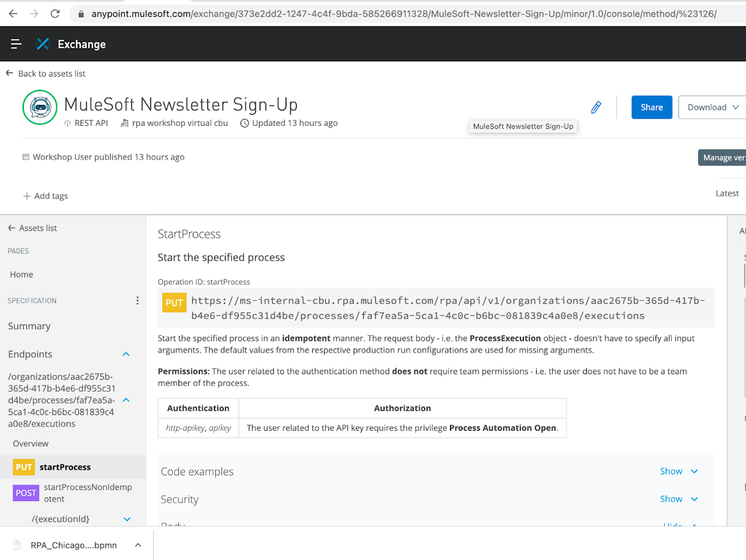The image size is (746, 560).
Task: Click the pencil edit icon
Action: pyautogui.click(x=596, y=107)
